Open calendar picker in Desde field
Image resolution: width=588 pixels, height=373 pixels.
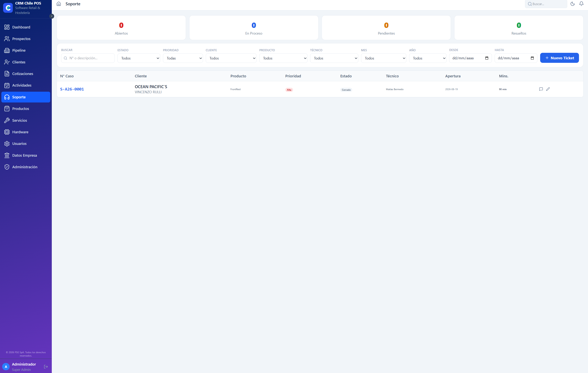point(487,58)
